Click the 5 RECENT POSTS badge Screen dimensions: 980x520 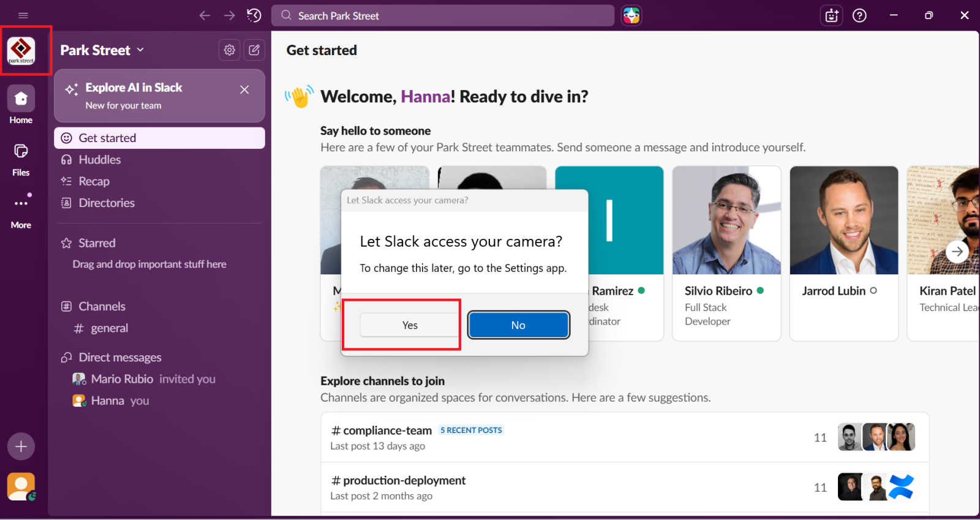pos(471,430)
